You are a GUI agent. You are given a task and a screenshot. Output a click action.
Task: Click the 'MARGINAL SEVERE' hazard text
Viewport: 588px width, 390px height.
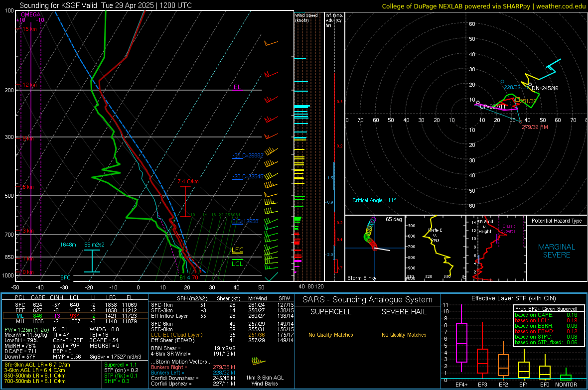pyautogui.click(x=557, y=251)
